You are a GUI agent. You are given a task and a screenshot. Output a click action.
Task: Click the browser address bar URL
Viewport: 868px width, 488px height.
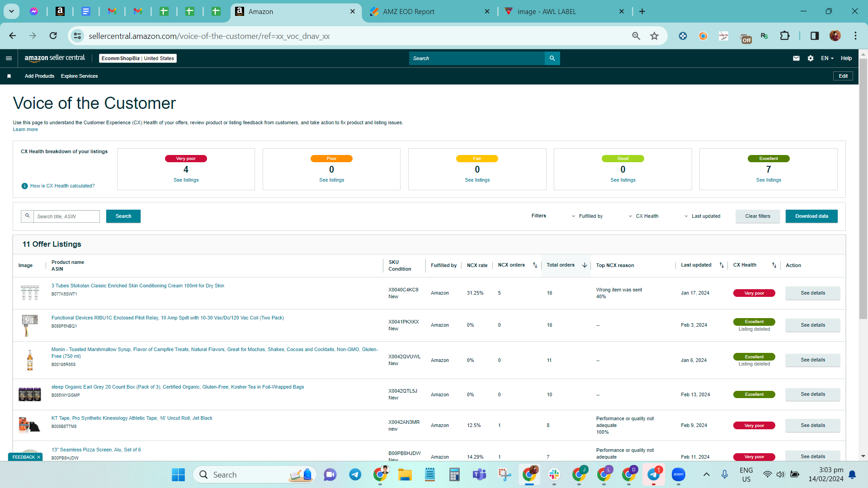click(x=209, y=36)
